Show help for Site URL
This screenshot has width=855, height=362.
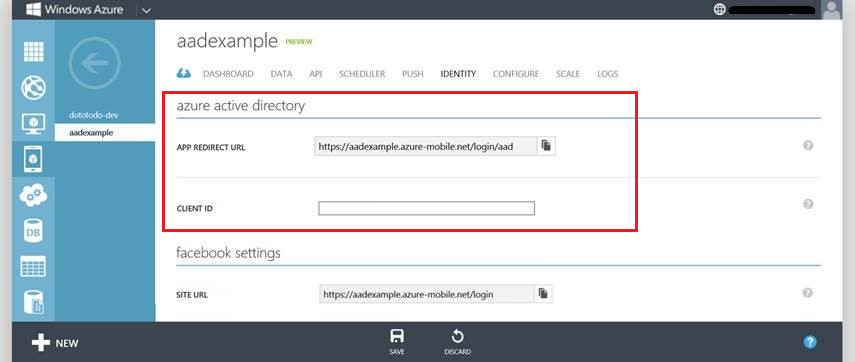click(808, 293)
